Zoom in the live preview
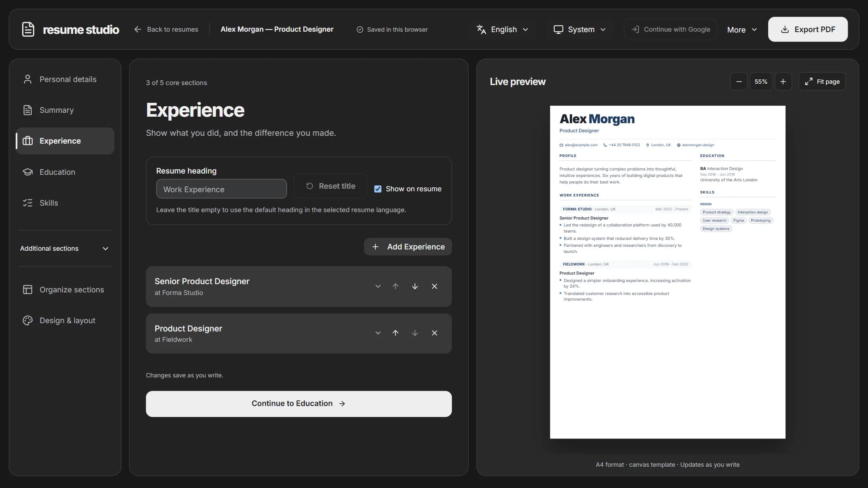The image size is (868, 488). coord(783,82)
